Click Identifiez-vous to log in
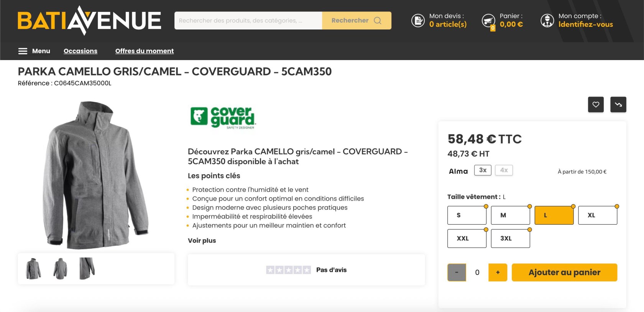 click(x=586, y=25)
